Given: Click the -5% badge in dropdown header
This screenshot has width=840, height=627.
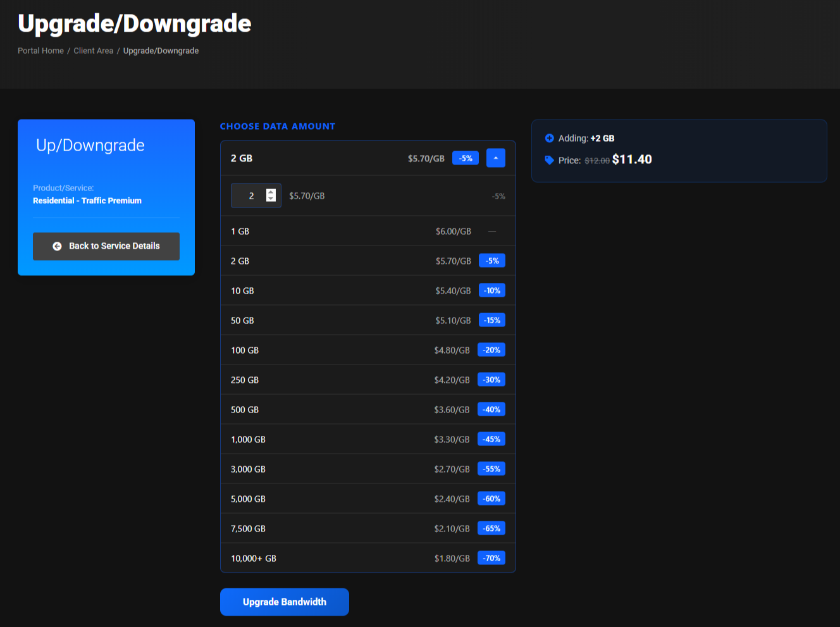Looking at the screenshot, I should pos(466,158).
